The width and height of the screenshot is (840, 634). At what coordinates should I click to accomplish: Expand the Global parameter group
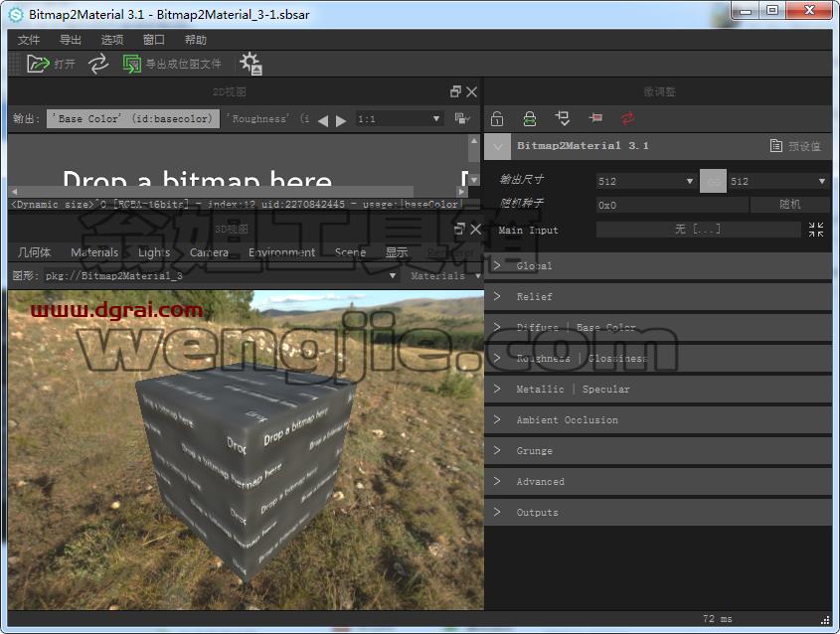(x=658, y=265)
